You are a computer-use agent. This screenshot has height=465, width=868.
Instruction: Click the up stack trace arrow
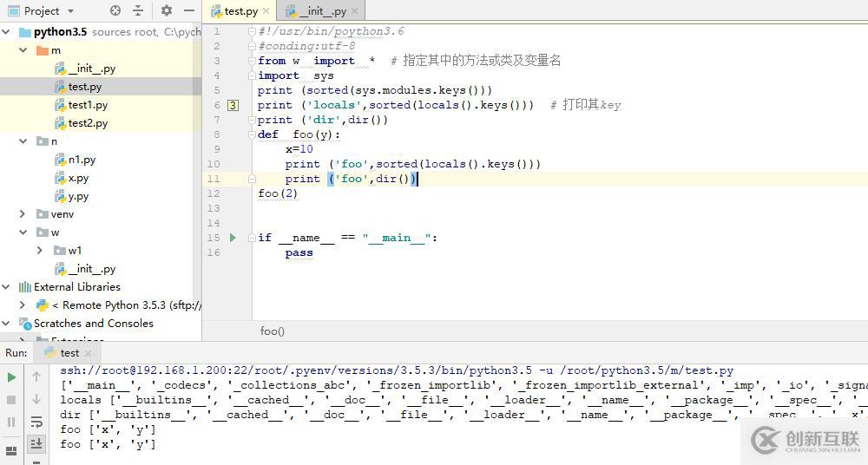point(36,377)
